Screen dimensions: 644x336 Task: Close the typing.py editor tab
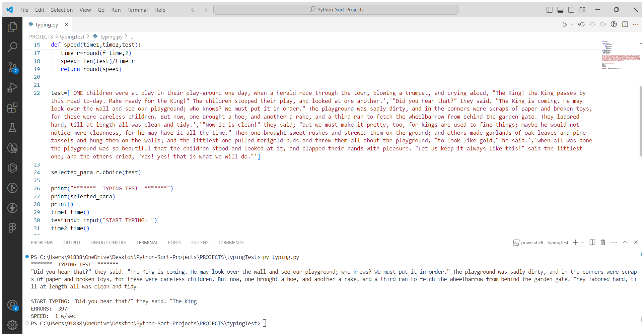pos(67,24)
